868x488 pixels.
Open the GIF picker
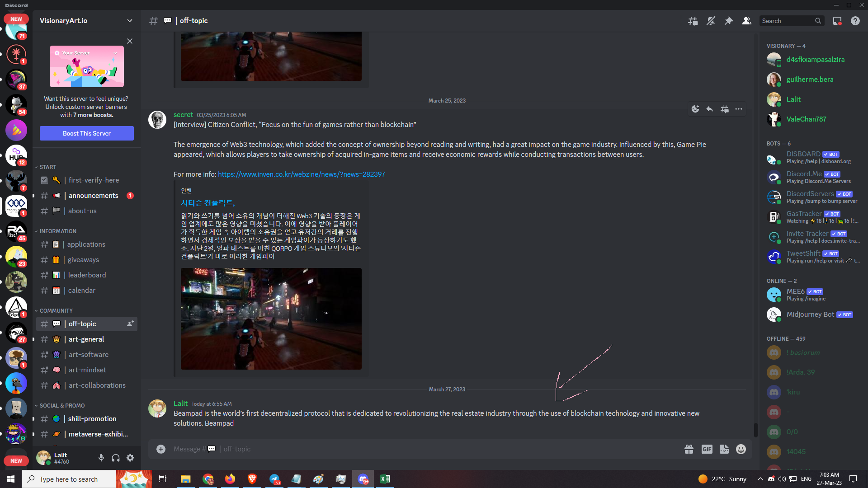[x=707, y=449]
